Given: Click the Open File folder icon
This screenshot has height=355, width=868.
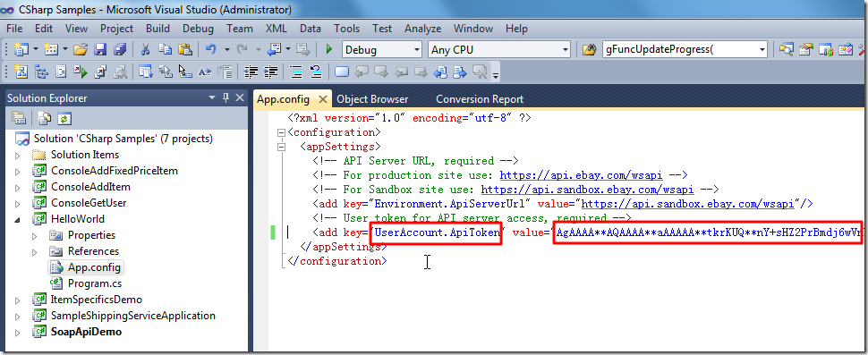Looking at the screenshot, I should [x=81, y=49].
